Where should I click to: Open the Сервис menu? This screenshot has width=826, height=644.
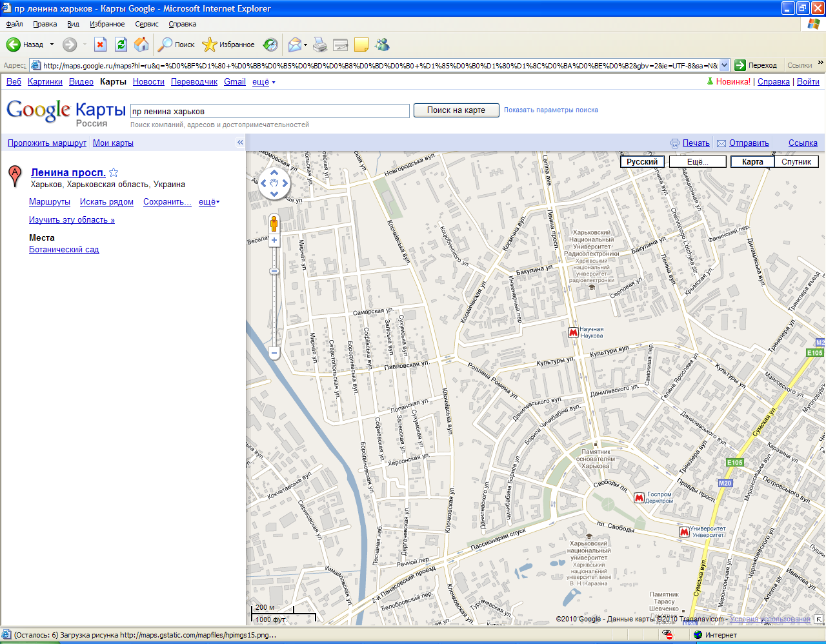point(146,24)
